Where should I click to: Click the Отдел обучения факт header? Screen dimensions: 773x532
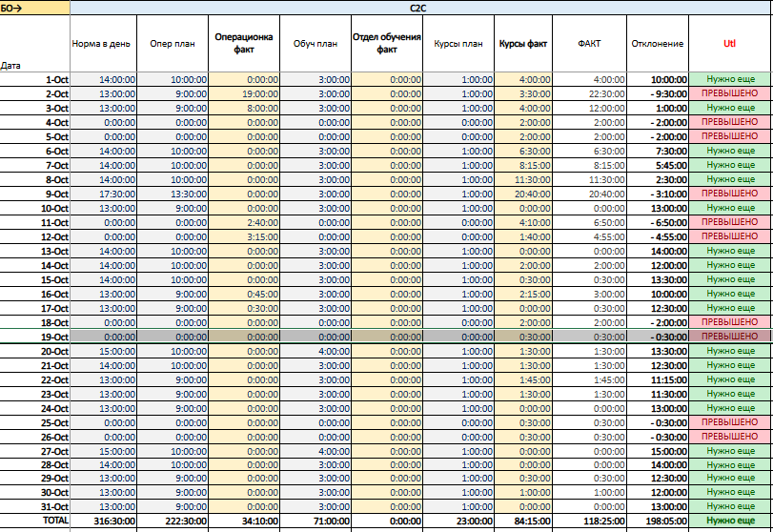click(x=387, y=44)
